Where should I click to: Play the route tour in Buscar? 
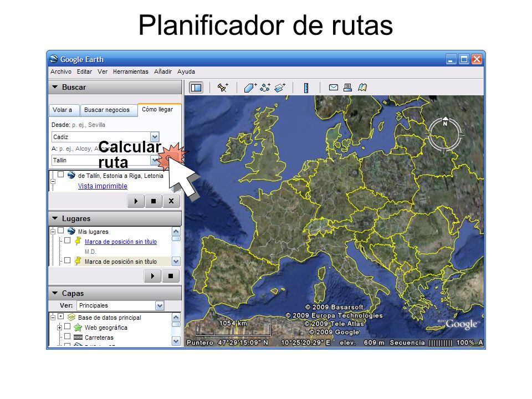(x=136, y=201)
